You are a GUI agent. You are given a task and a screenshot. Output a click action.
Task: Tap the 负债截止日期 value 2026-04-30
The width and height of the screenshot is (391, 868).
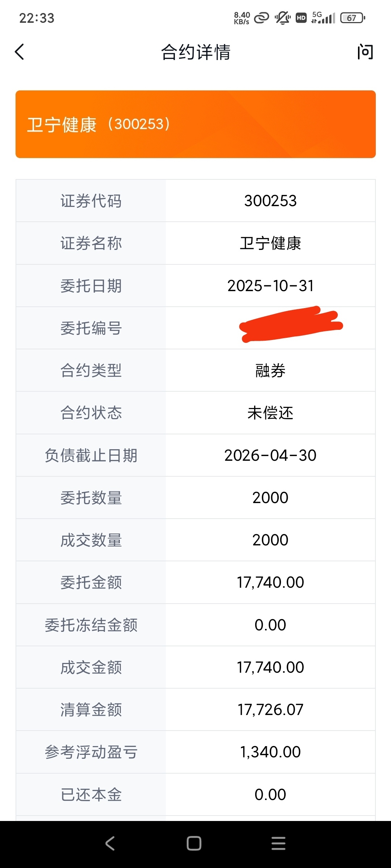pos(270,455)
